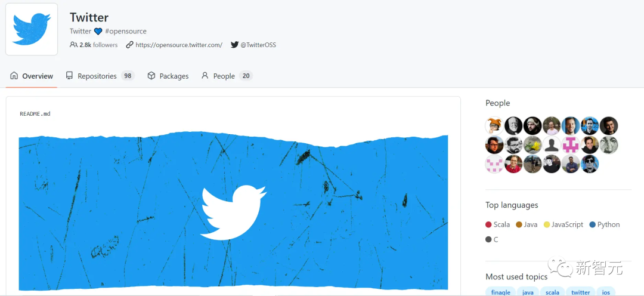This screenshot has width=644, height=296.
Task: Click the home icon in Overview tab
Action: coord(14,76)
